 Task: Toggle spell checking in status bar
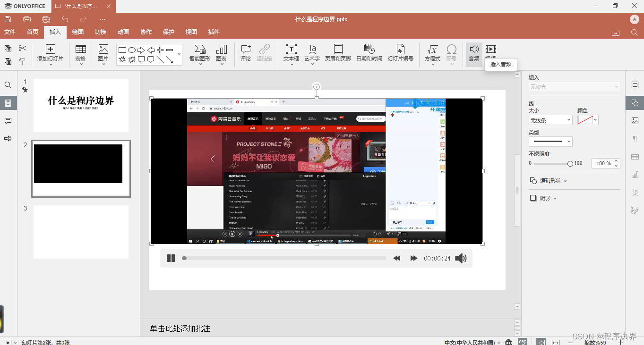pos(523,342)
